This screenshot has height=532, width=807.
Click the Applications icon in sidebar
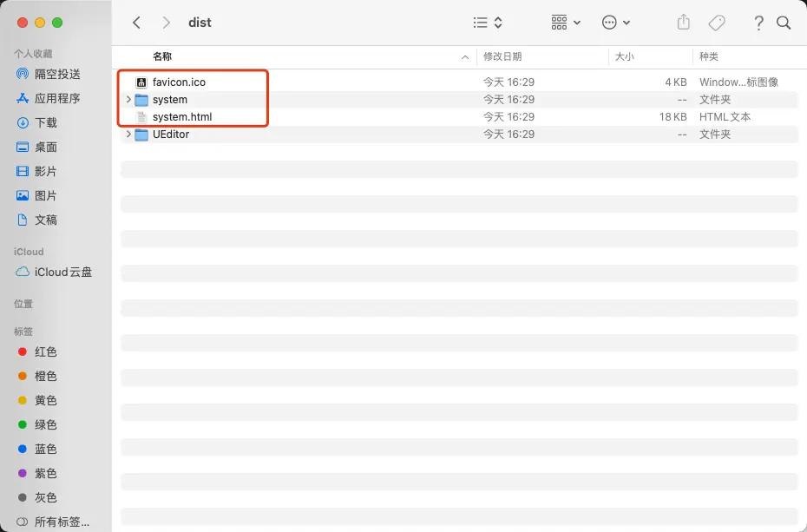pyautogui.click(x=23, y=98)
